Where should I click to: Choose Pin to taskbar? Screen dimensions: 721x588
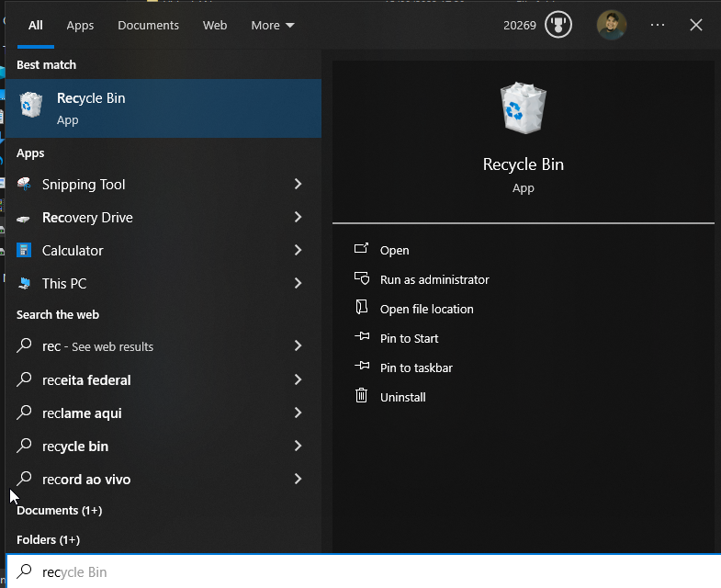click(416, 368)
